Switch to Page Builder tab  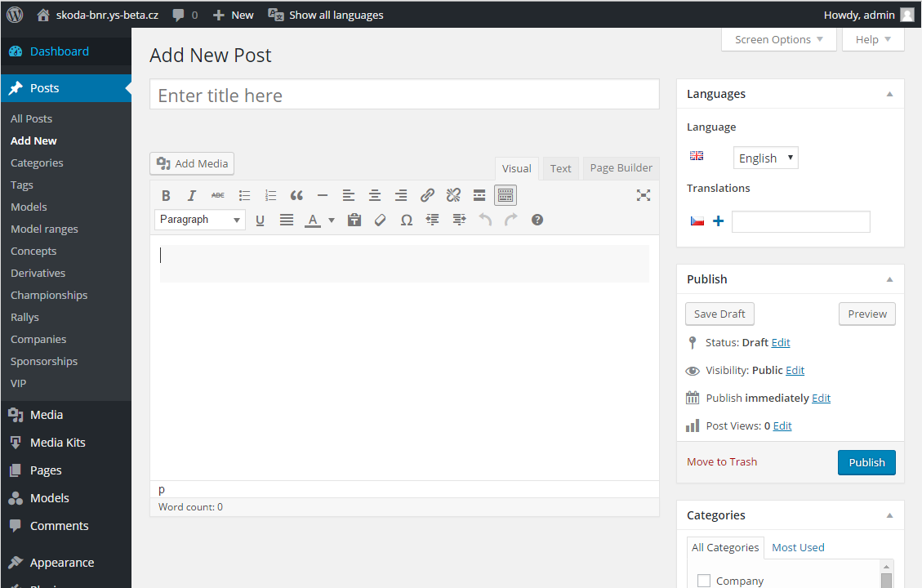[621, 168]
